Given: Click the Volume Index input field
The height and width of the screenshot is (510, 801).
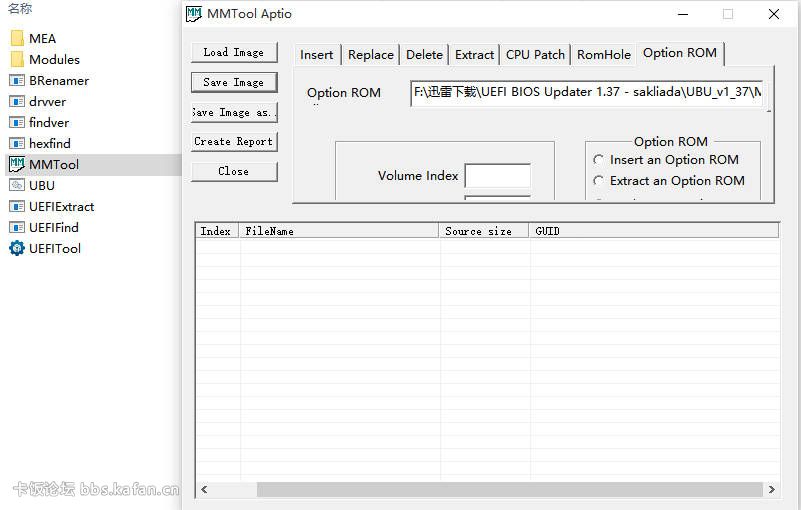Looking at the screenshot, I should pos(498,176).
